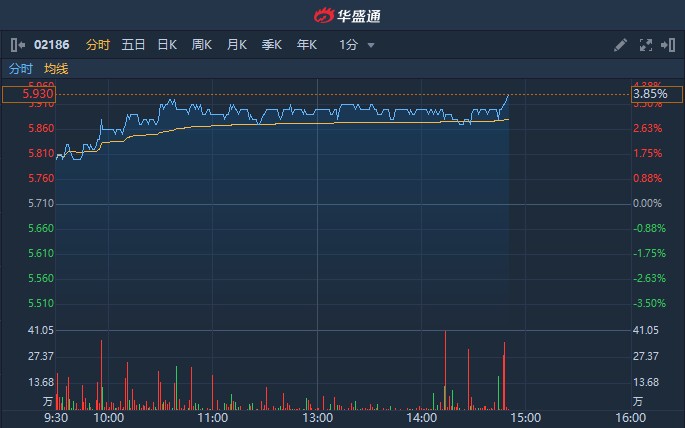
Task: Click the 5.860 price axis label
Action: click(41, 128)
